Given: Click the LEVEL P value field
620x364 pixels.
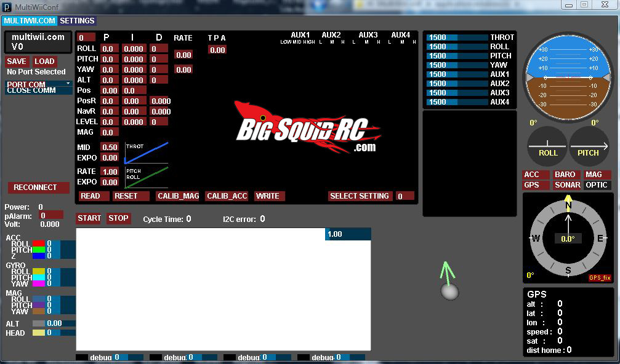Looking at the screenshot, I should [110, 122].
